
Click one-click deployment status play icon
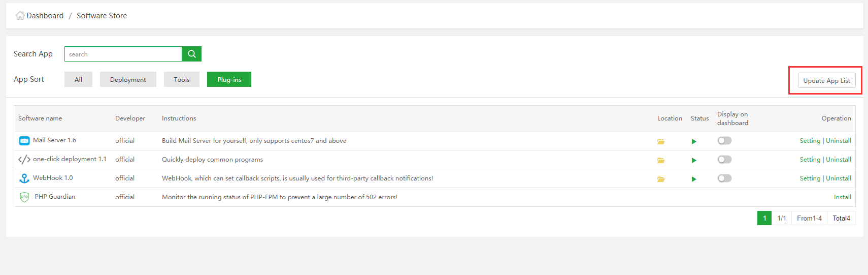click(694, 160)
